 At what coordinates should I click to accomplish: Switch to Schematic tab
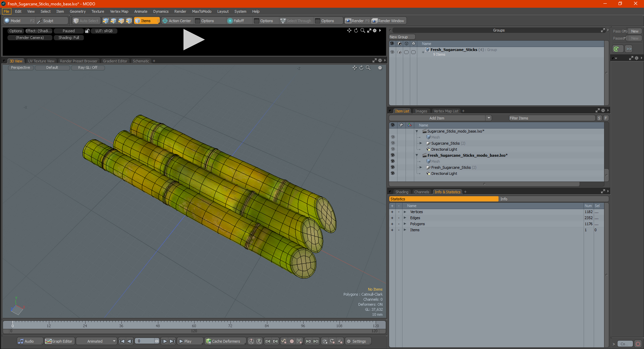(141, 61)
